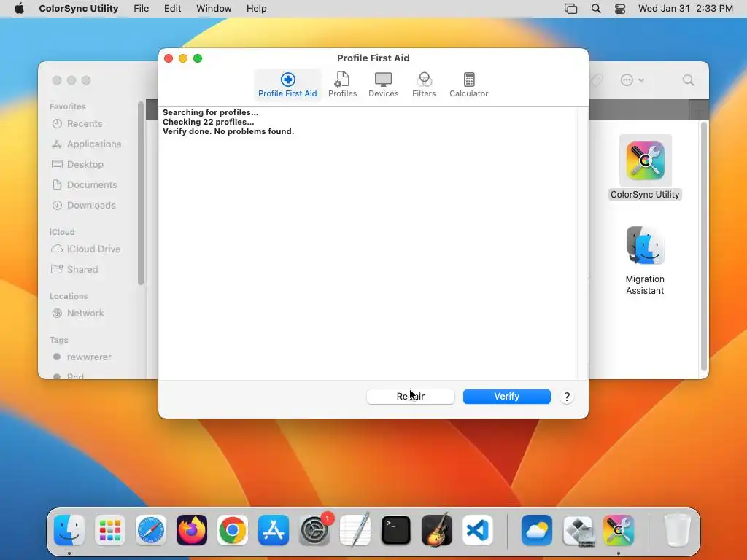Open the Trash from the Dock

tap(678, 530)
